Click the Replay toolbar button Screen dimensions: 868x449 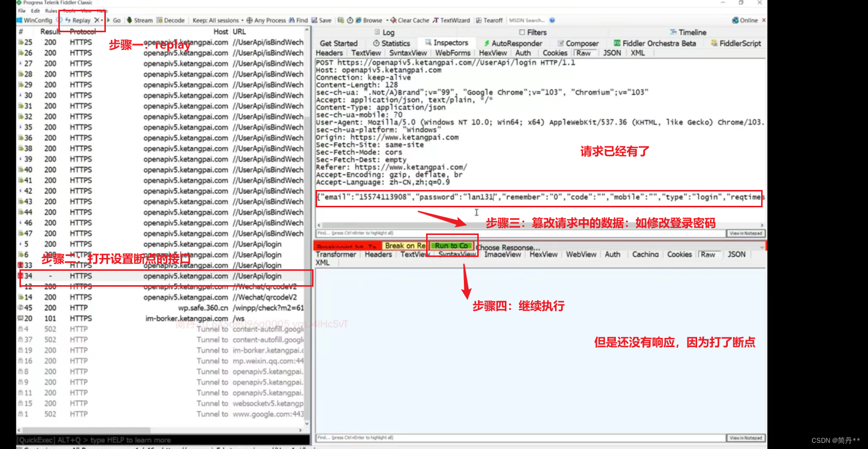point(78,20)
